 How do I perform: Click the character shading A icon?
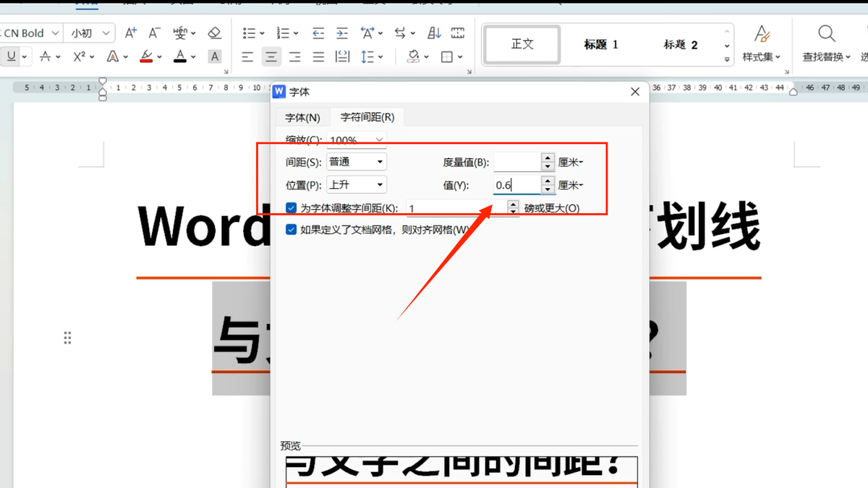(x=214, y=56)
